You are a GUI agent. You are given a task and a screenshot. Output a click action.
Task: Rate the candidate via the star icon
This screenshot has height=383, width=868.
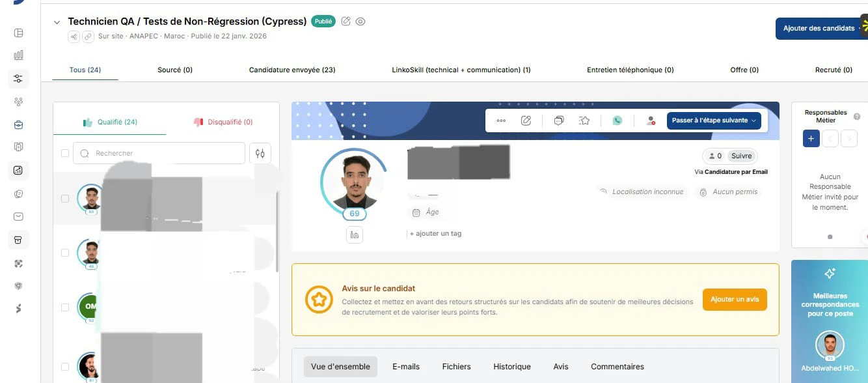point(584,120)
